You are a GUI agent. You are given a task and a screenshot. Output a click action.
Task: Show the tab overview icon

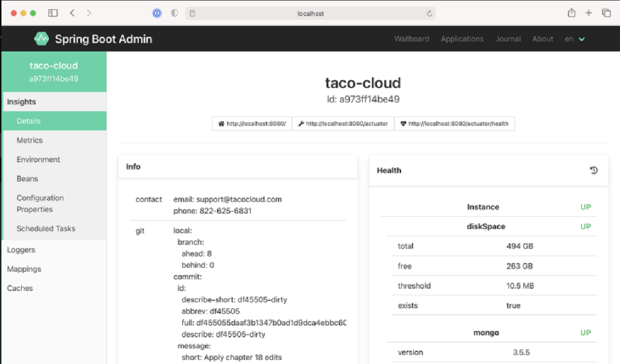tap(606, 13)
